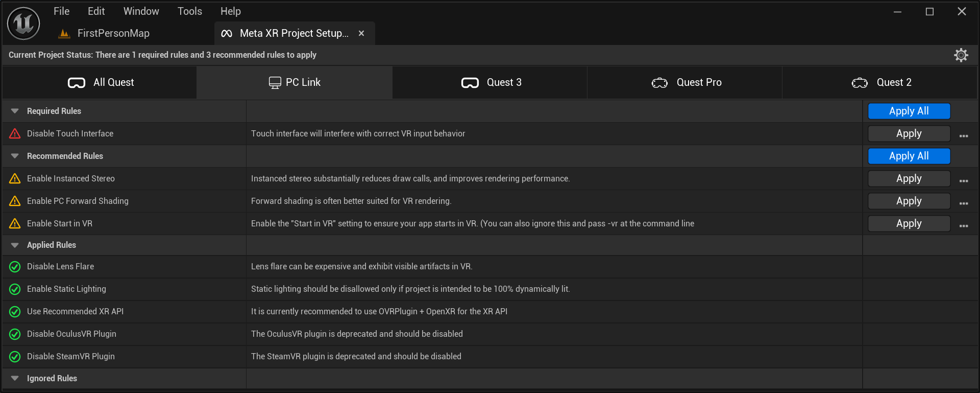Apply the Enable Instanced Stereo rule

pos(909,178)
